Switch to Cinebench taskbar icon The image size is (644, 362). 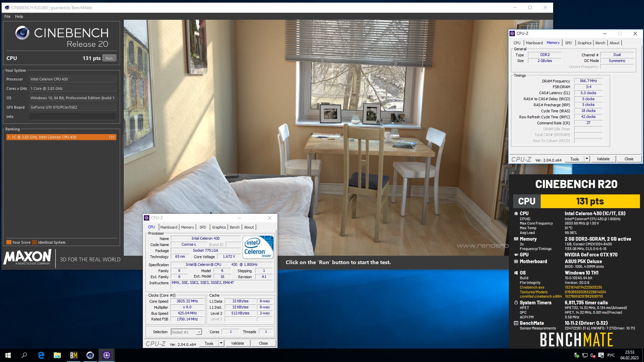(90, 355)
